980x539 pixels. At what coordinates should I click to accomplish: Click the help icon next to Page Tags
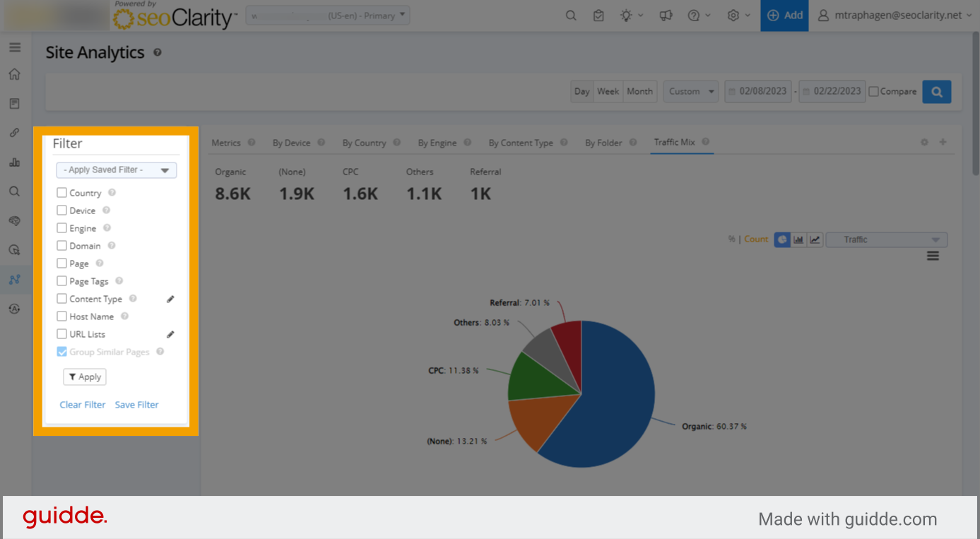[119, 280]
